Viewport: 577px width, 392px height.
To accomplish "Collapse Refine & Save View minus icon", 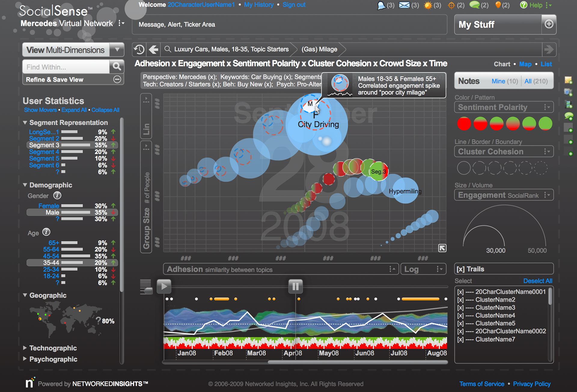I will [117, 79].
